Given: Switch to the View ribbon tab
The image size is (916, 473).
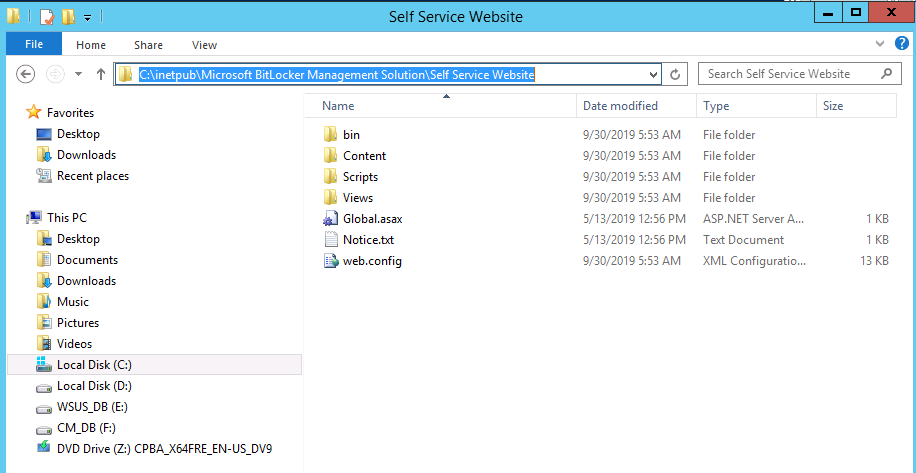Looking at the screenshot, I should (204, 45).
